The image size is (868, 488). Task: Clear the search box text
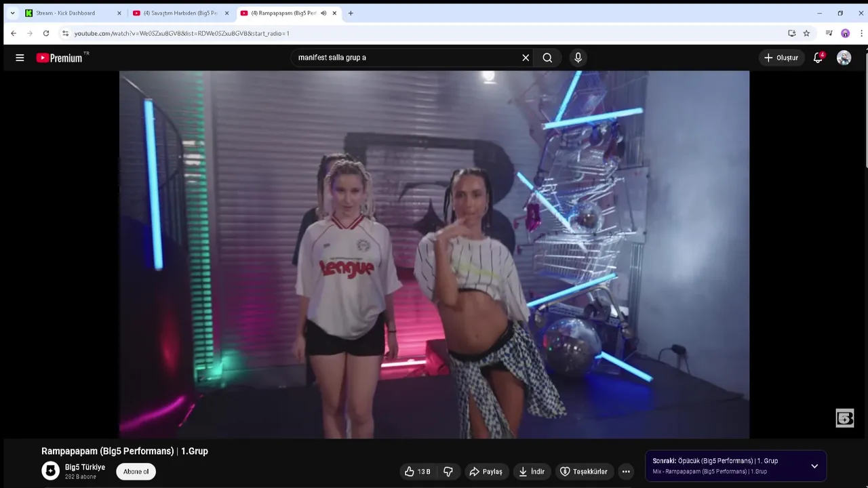pos(526,58)
